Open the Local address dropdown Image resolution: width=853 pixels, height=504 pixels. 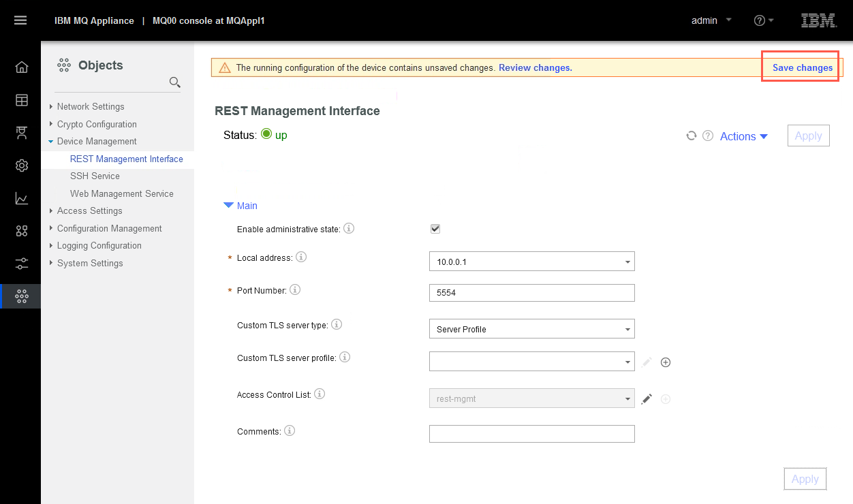[x=532, y=262]
